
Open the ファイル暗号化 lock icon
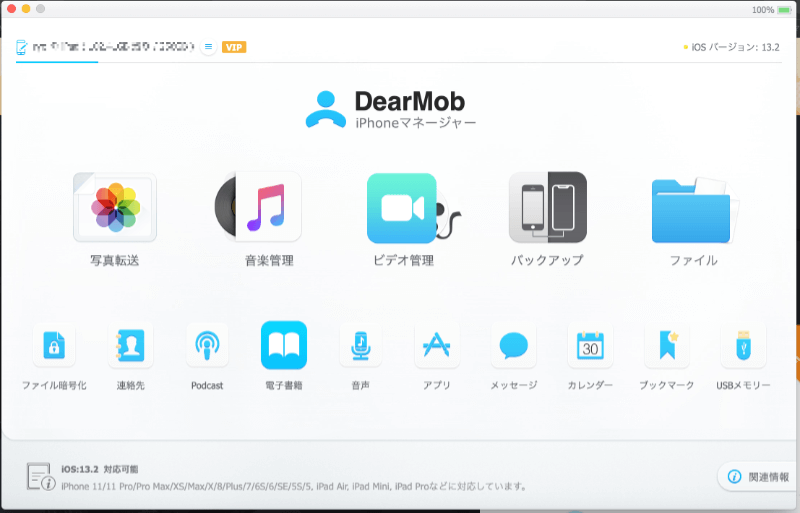(54, 346)
